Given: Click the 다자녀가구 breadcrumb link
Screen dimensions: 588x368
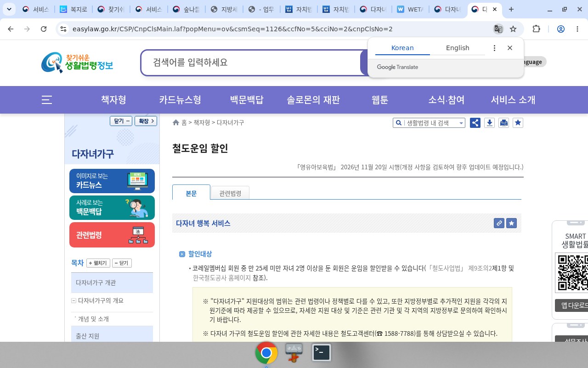Looking at the screenshot, I should pyautogui.click(x=231, y=123).
